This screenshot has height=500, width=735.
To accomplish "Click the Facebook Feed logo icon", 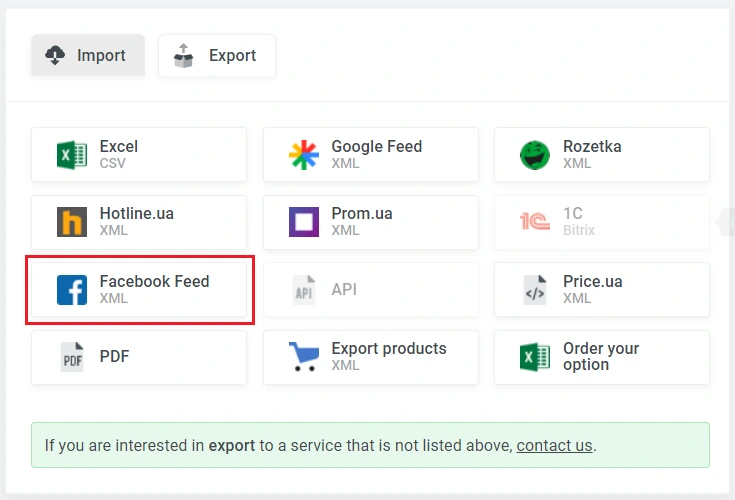I will point(72,290).
